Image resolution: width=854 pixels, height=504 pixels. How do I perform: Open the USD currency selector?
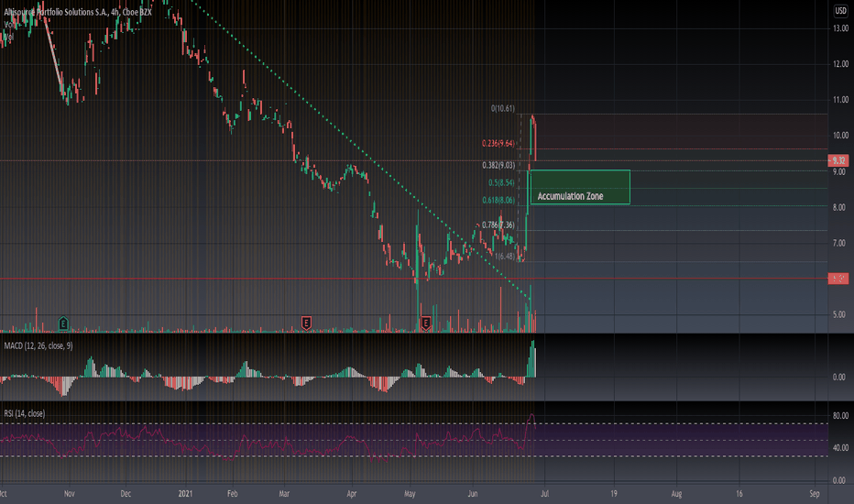841,11
